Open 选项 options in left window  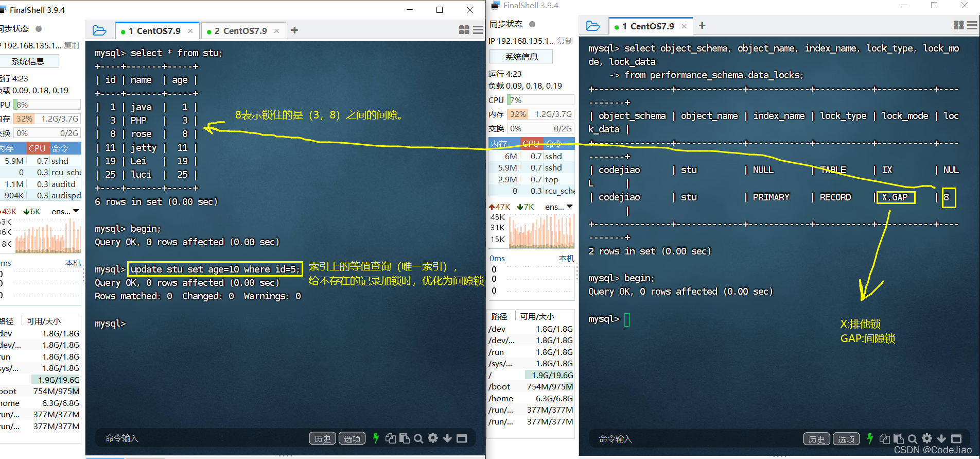[x=352, y=438]
